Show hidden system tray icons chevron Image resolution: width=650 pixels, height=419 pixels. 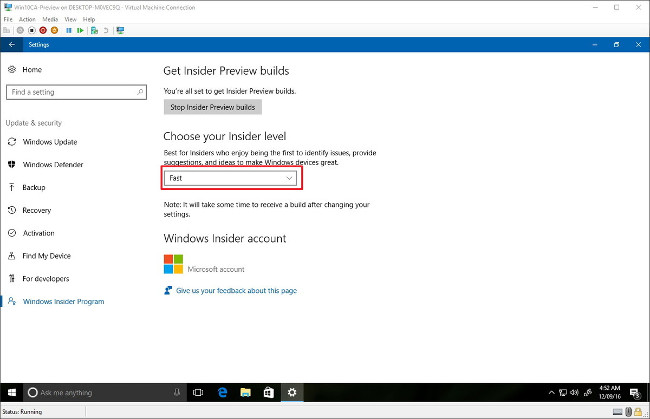[x=551, y=392]
